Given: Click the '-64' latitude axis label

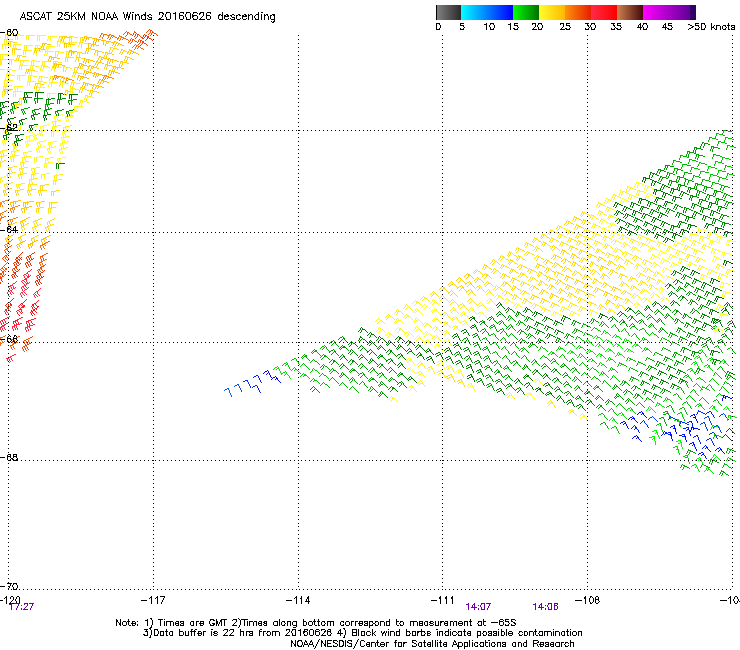Looking at the screenshot, I should pos(9,229).
